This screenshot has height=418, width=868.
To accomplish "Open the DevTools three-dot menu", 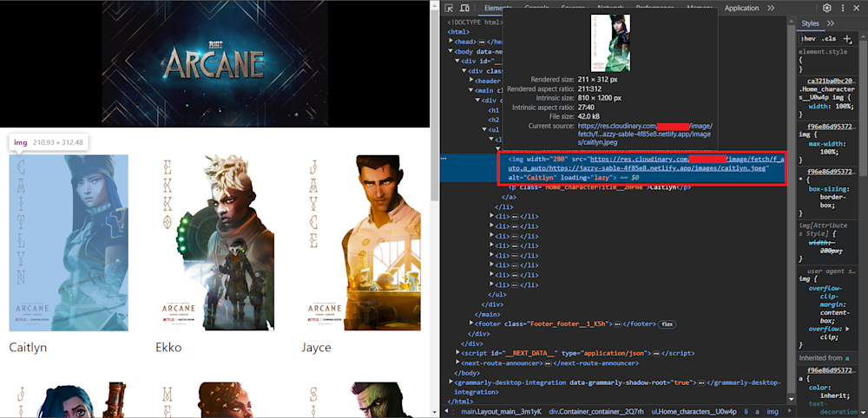I will (x=842, y=8).
